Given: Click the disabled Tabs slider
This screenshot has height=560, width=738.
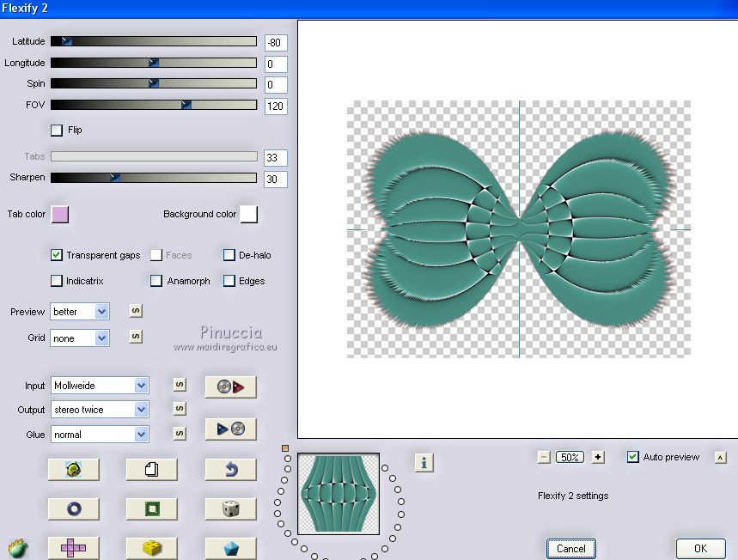Looking at the screenshot, I should click(154, 156).
